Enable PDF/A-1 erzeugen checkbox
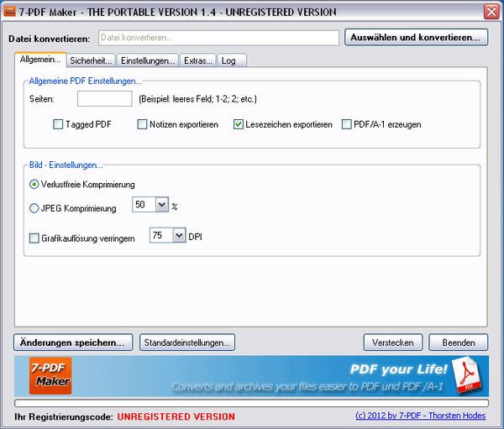Screen dimensions: 504x429 tap(346, 124)
